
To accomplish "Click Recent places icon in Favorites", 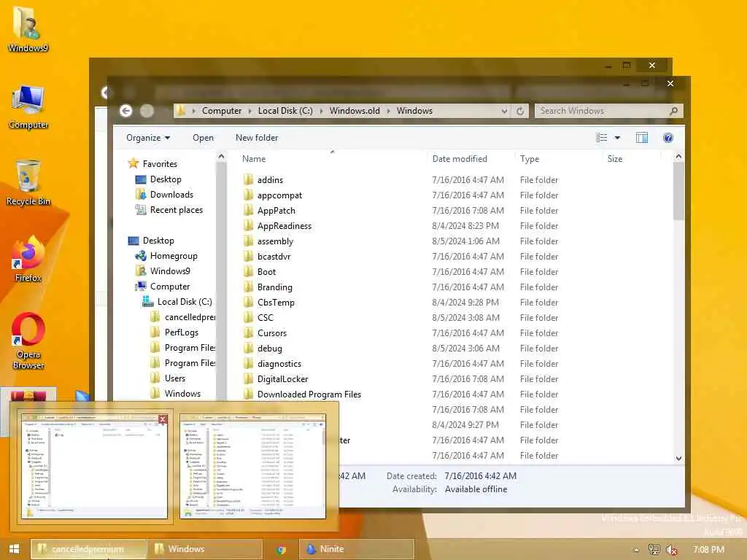I will [x=141, y=209].
